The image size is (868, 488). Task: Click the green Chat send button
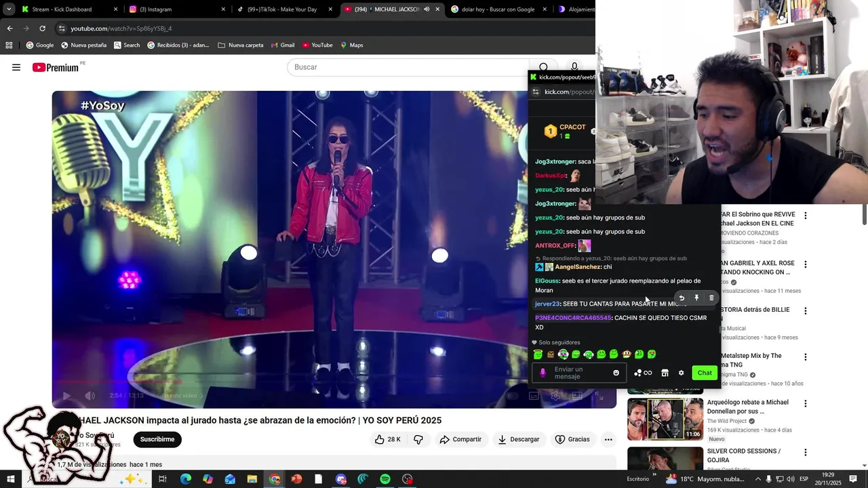pyautogui.click(x=705, y=373)
